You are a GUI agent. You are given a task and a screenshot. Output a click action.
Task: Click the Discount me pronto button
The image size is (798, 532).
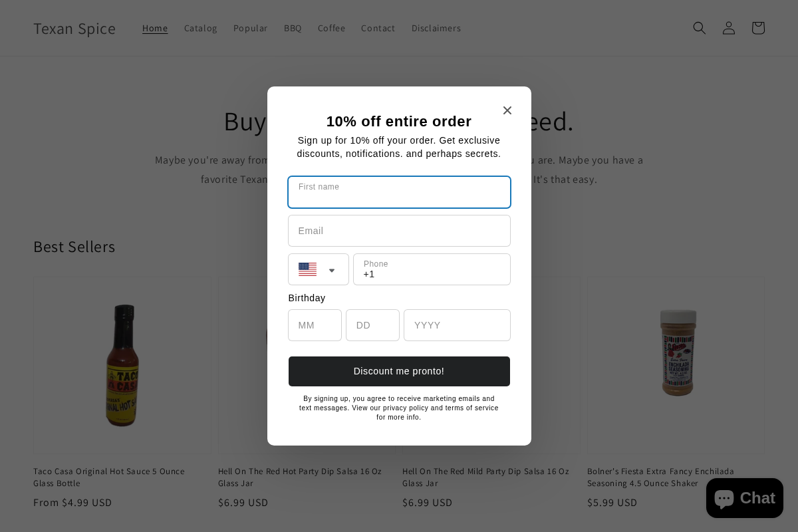(x=399, y=371)
